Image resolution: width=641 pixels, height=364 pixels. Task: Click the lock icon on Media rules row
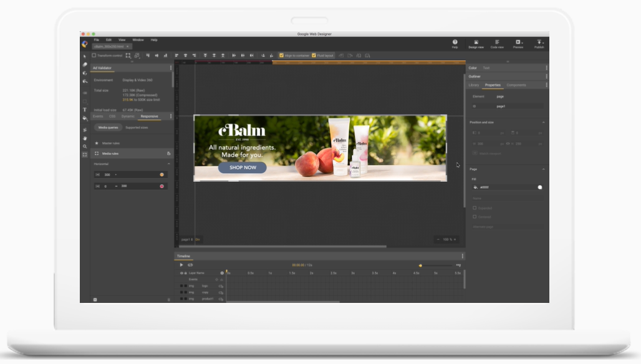[168, 153]
